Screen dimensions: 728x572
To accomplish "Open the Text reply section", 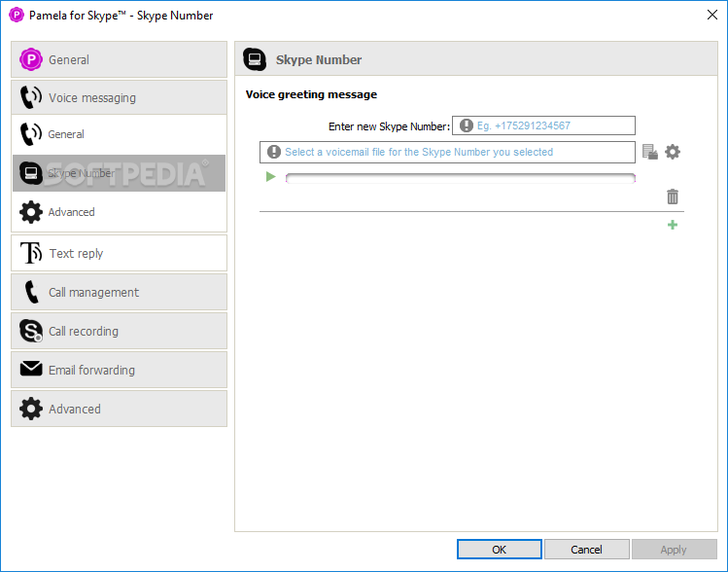I will 119,253.
